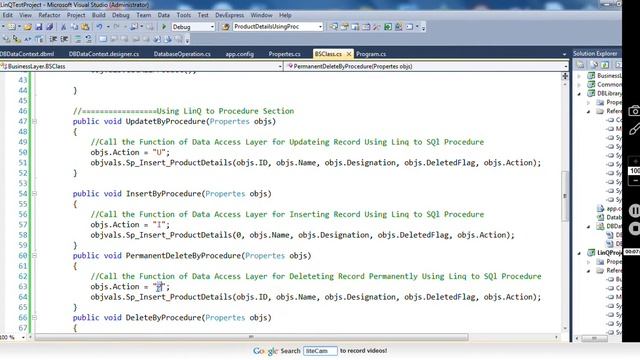Select the app.config file in Solution Explorer
640x360 pixels.
click(x=613, y=209)
